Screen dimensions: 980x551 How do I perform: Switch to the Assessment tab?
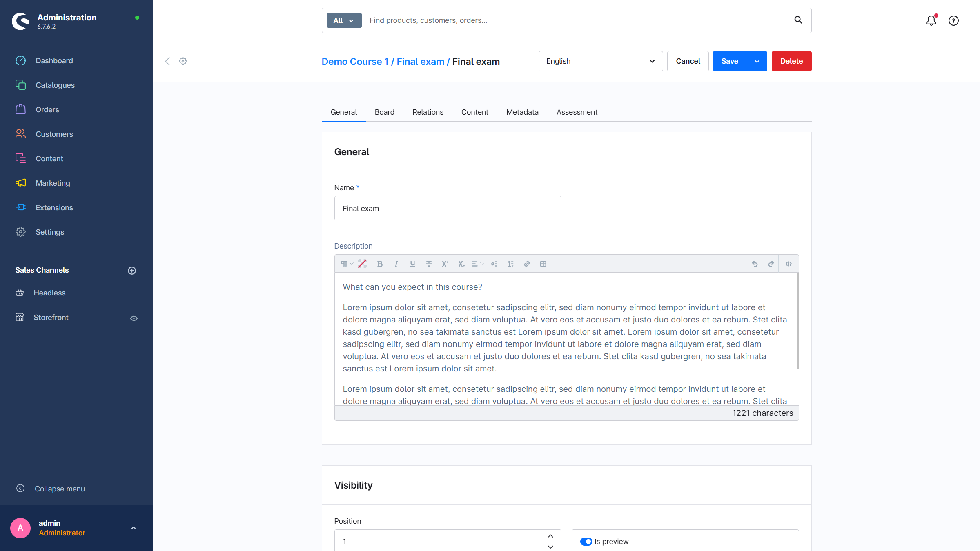pyautogui.click(x=577, y=112)
